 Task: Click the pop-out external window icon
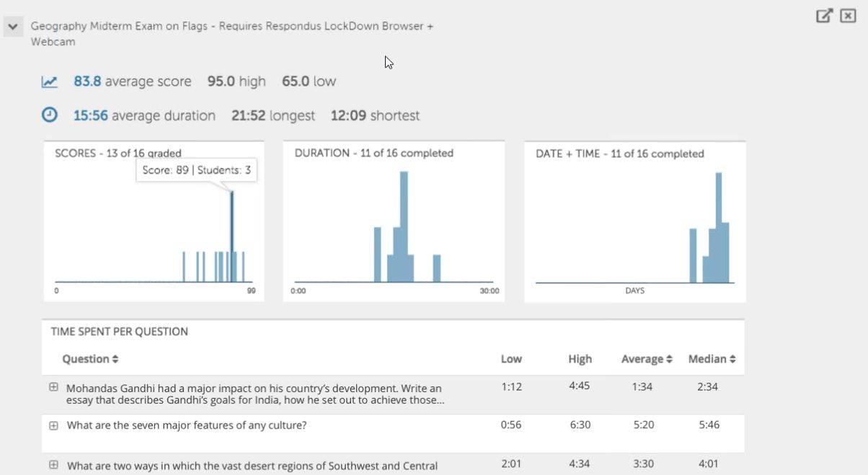pos(824,16)
